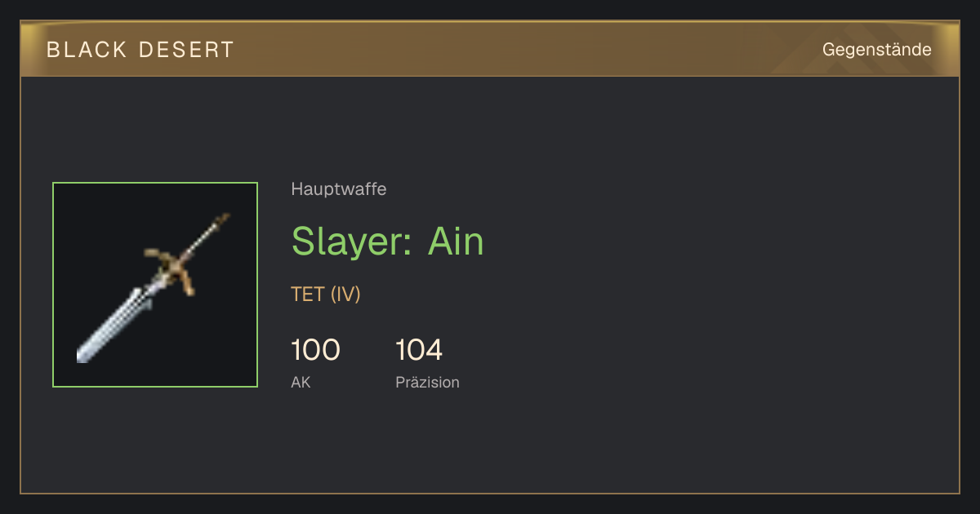980x514 pixels.
Task: Click the word Ain in item name
Action: 456,241
